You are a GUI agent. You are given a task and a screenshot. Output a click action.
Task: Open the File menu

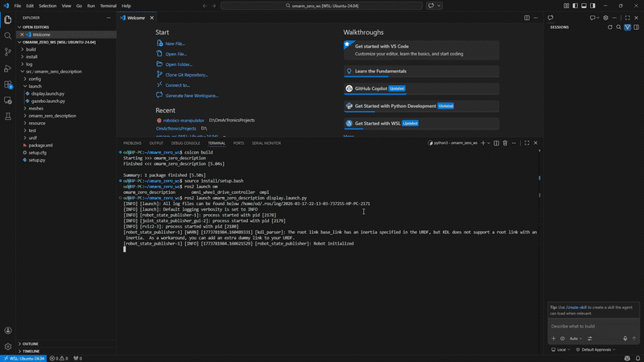17,6
